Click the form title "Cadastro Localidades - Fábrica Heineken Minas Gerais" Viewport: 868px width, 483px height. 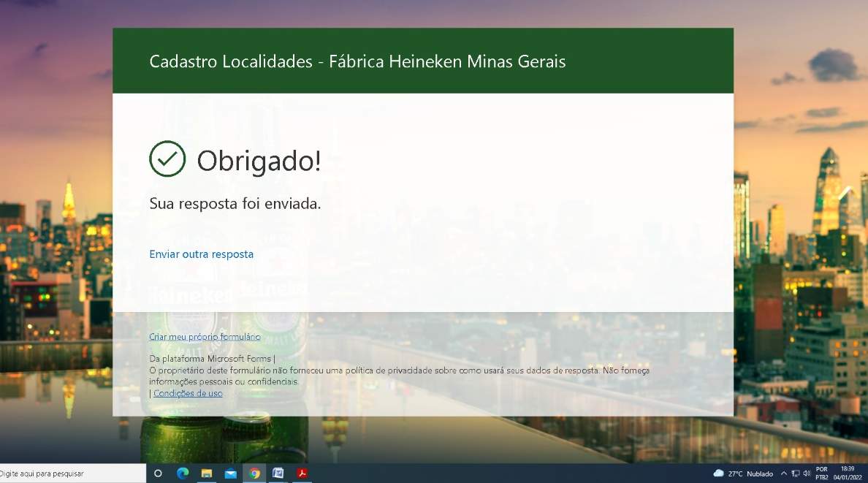click(x=357, y=61)
